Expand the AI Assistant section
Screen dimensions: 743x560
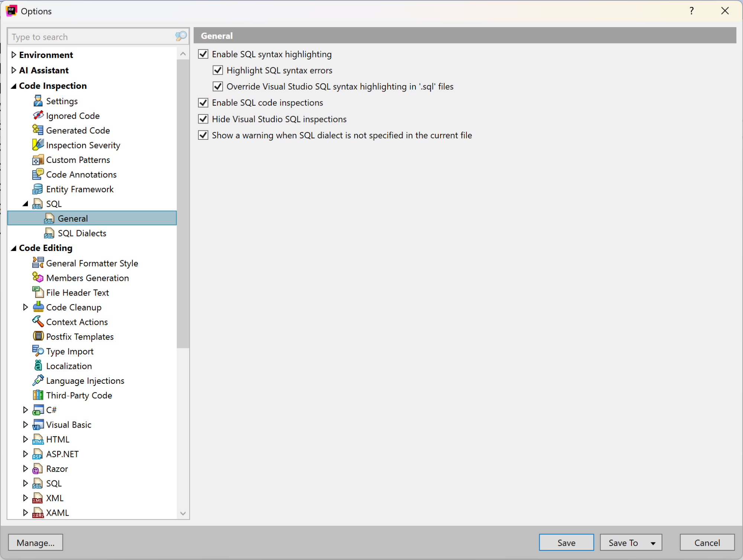coord(14,70)
